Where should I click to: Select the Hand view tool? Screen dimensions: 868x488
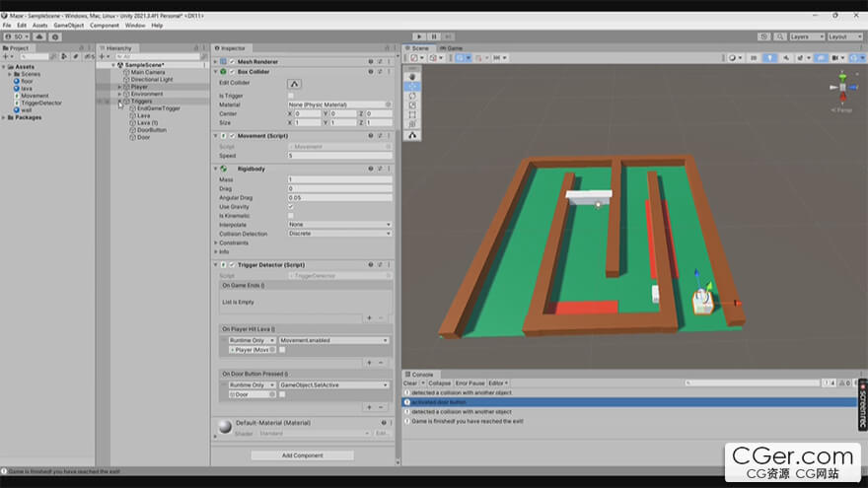point(412,77)
